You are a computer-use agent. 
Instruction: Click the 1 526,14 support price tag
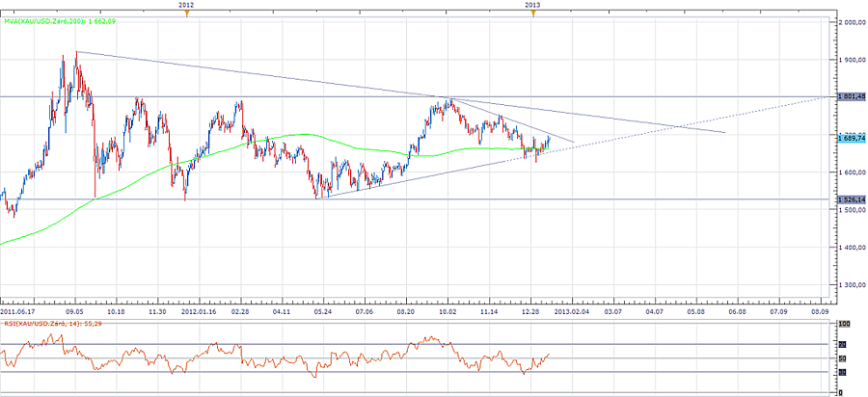[x=850, y=199]
